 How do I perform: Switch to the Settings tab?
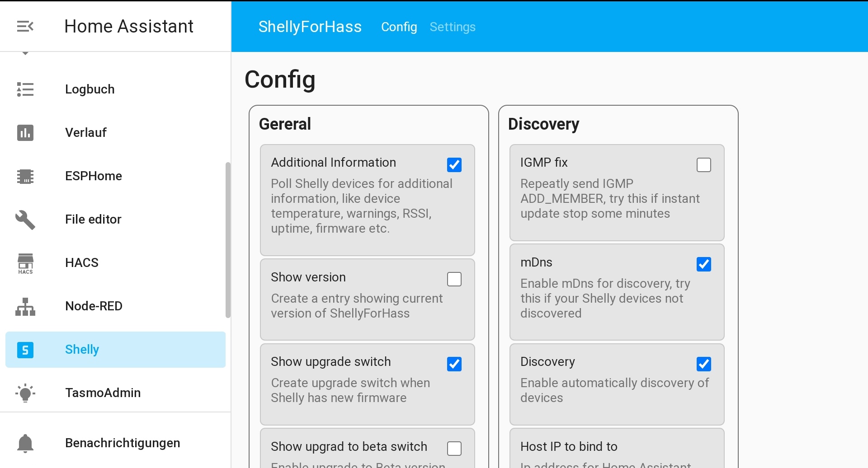(x=452, y=27)
